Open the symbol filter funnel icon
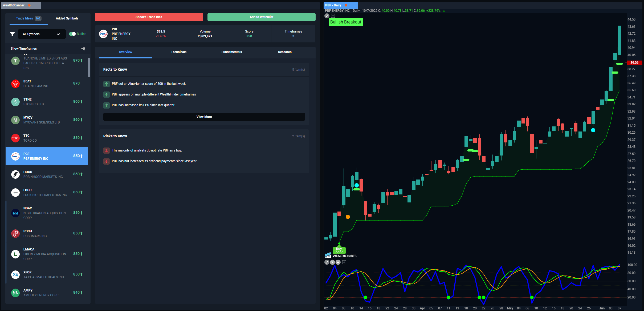The height and width of the screenshot is (311, 644). click(12, 34)
